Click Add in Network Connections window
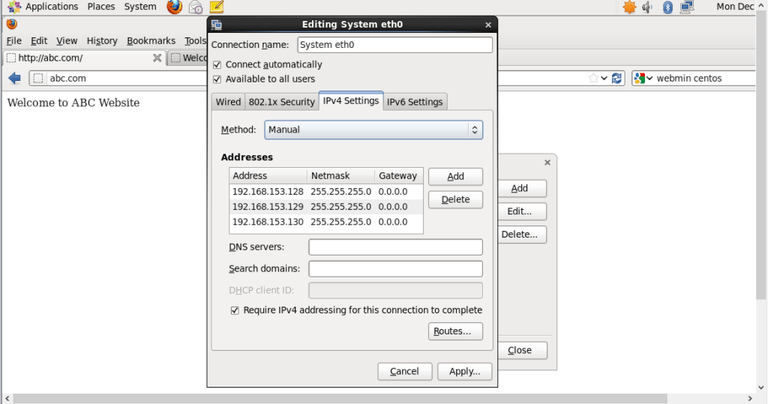Screen dimensions: 768x404 point(522,189)
